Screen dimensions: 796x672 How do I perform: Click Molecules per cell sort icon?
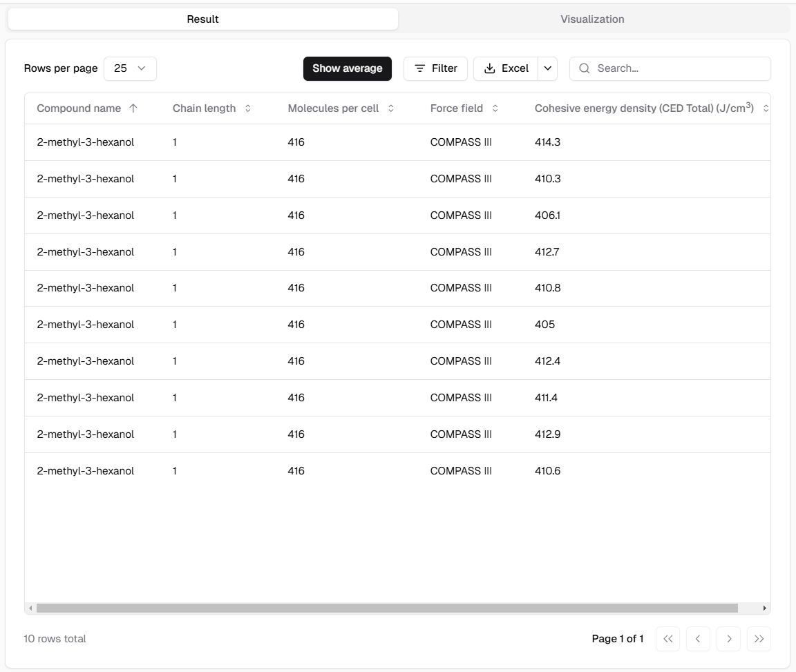(x=391, y=108)
